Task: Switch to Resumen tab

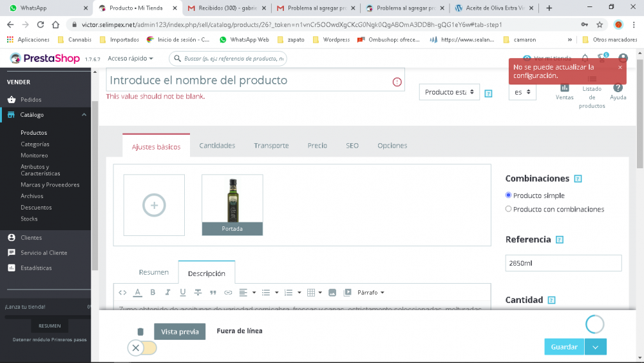Action: (154, 272)
